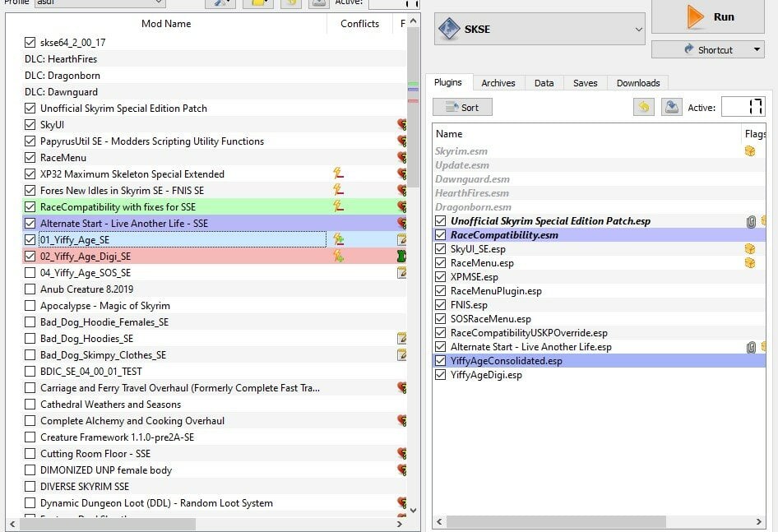Viewport: 778px width, 532px height.
Task: Select the Plugins tab
Action: tap(448, 82)
